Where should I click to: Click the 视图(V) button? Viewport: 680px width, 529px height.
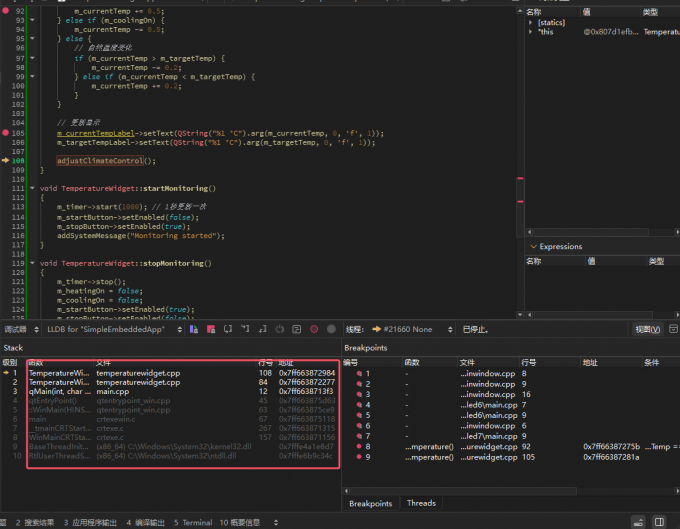[x=648, y=329]
